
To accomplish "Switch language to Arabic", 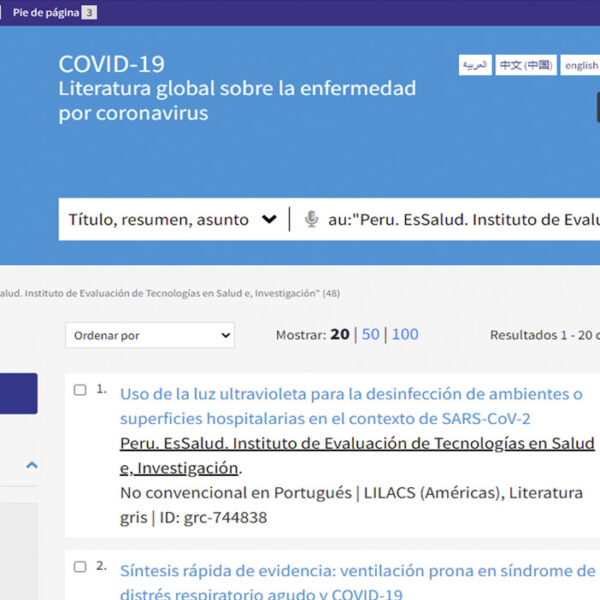I will pyautogui.click(x=475, y=65).
